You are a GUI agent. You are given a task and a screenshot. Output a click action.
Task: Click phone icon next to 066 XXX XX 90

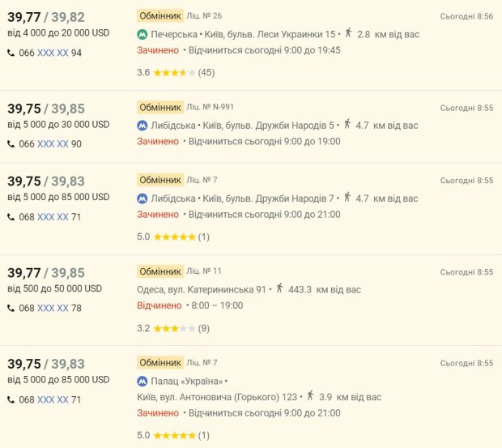(11, 144)
